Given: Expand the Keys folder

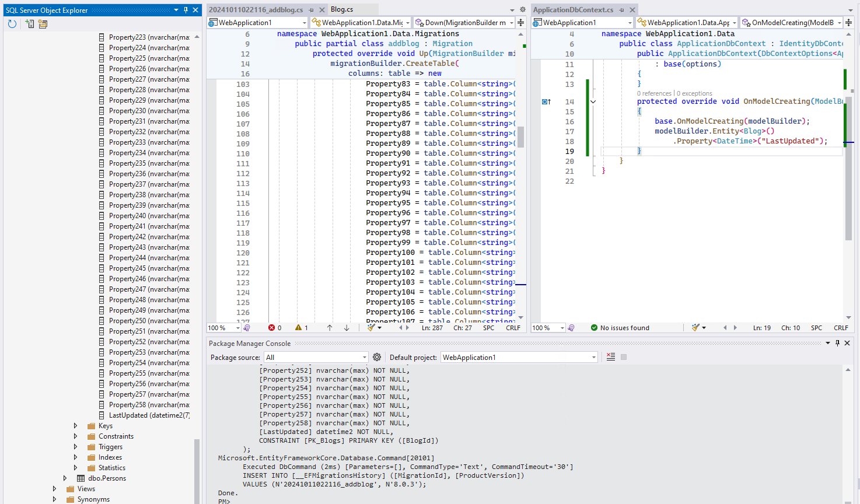Looking at the screenshot, I should coord(75,426).
